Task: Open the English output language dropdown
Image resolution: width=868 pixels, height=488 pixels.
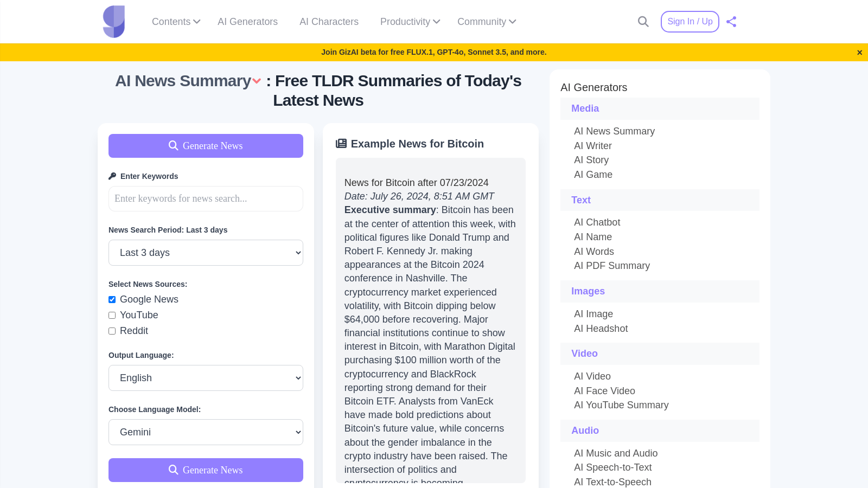Action: click(206, 378)
